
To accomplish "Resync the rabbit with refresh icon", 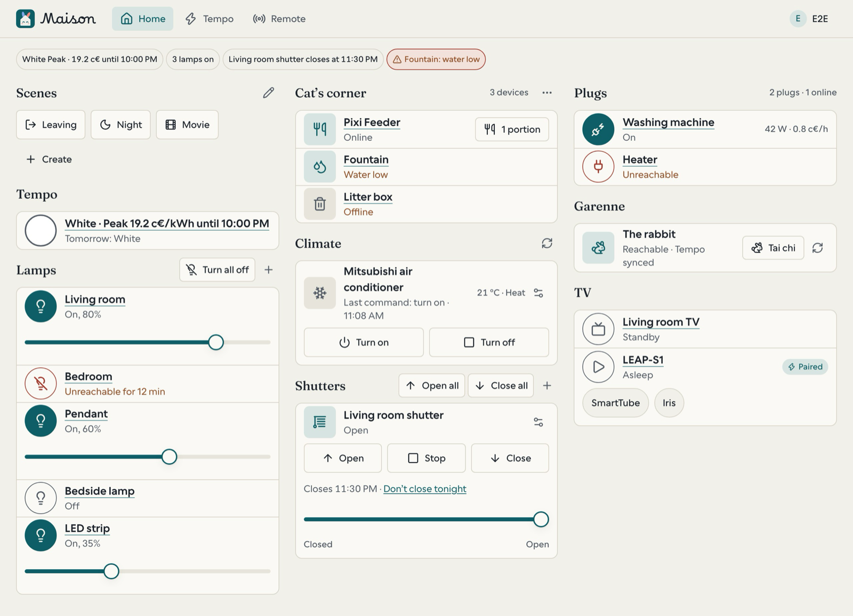I will (x=818, y=248).
